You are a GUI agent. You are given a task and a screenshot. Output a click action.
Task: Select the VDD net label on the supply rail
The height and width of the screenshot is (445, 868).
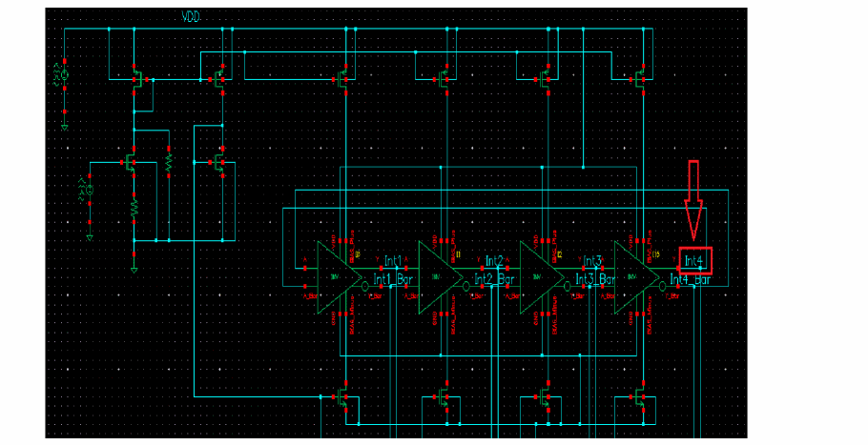pos(191,17)
